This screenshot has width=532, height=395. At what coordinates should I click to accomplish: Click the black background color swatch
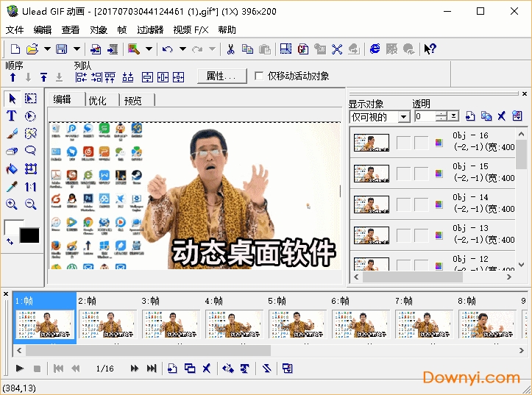pos(29,236)
